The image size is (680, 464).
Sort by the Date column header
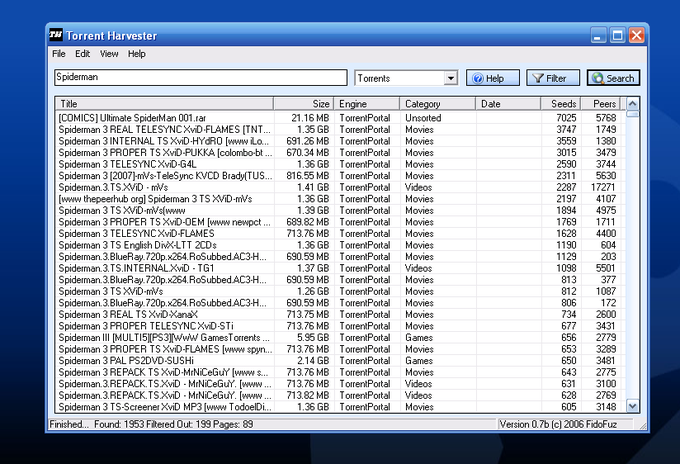(x=508, y=104)
